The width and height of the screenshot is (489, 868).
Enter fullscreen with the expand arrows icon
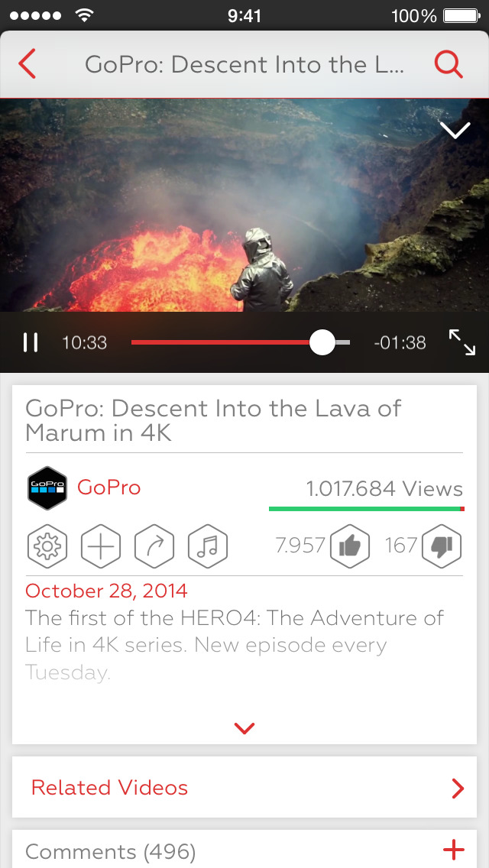[461, 342]
